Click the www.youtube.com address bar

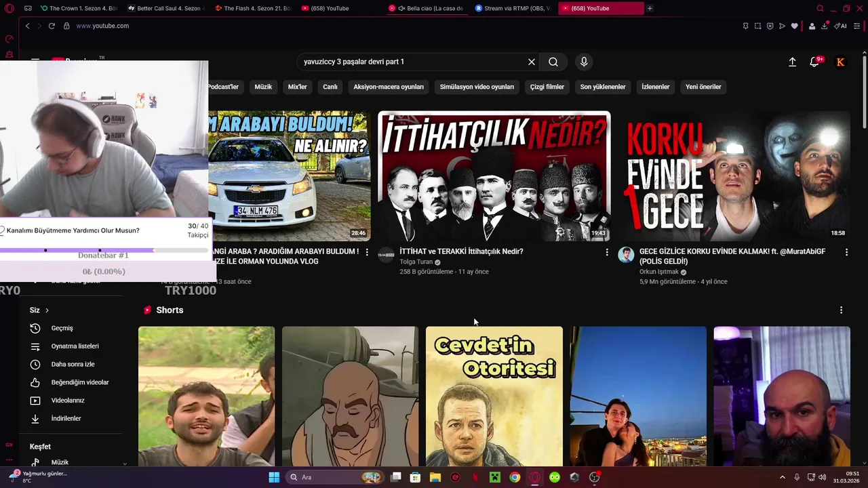tap(102, 26)
